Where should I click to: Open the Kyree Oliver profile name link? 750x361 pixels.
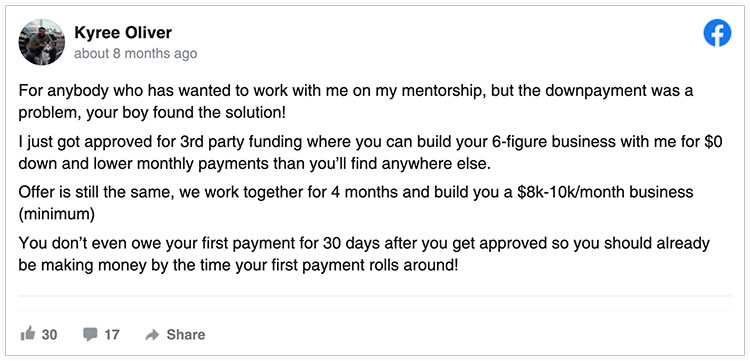[123, 33]
